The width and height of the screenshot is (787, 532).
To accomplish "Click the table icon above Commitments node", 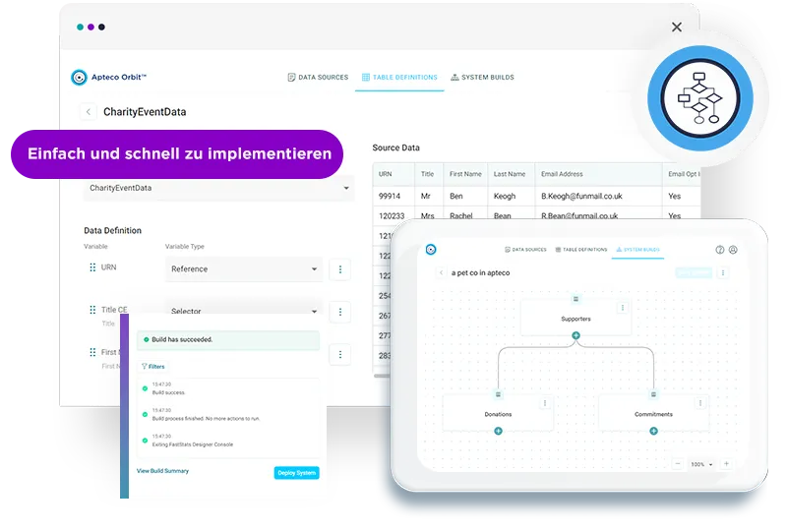I will [x=653, y=394].
